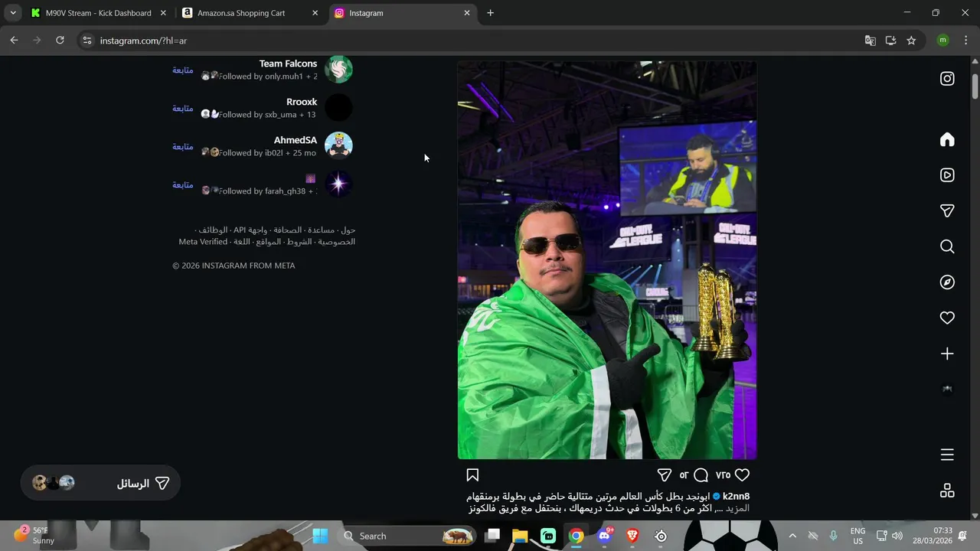
Task: Open your profile avatar in the sidebar
Action: [947, 389]
